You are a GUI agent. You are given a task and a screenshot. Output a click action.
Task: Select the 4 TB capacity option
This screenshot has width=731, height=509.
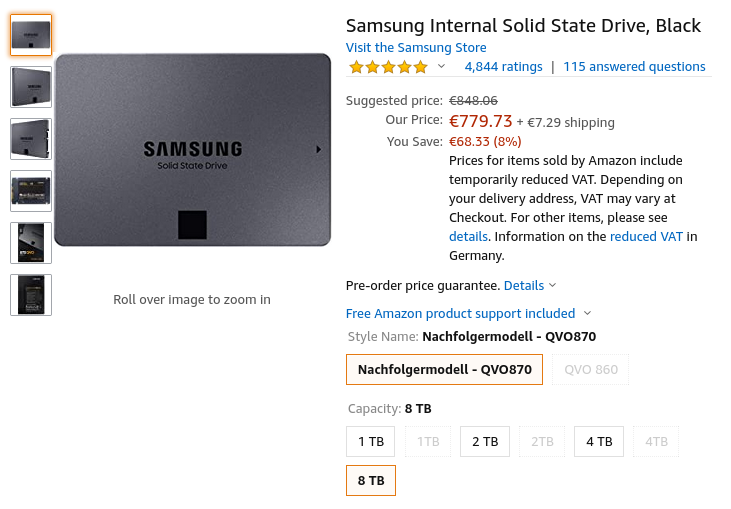coord(599,441)
